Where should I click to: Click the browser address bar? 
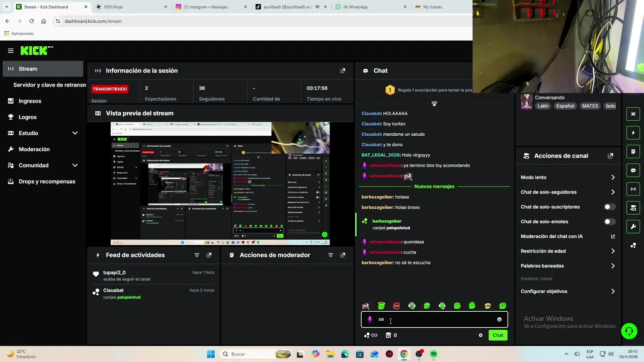tap(262, 21)
